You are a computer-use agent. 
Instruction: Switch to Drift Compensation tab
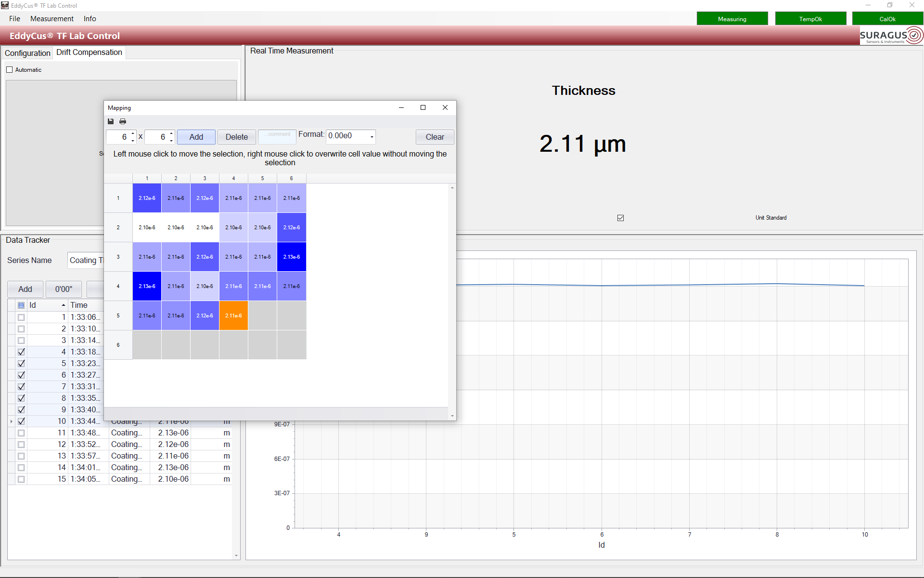coord(88,53)
